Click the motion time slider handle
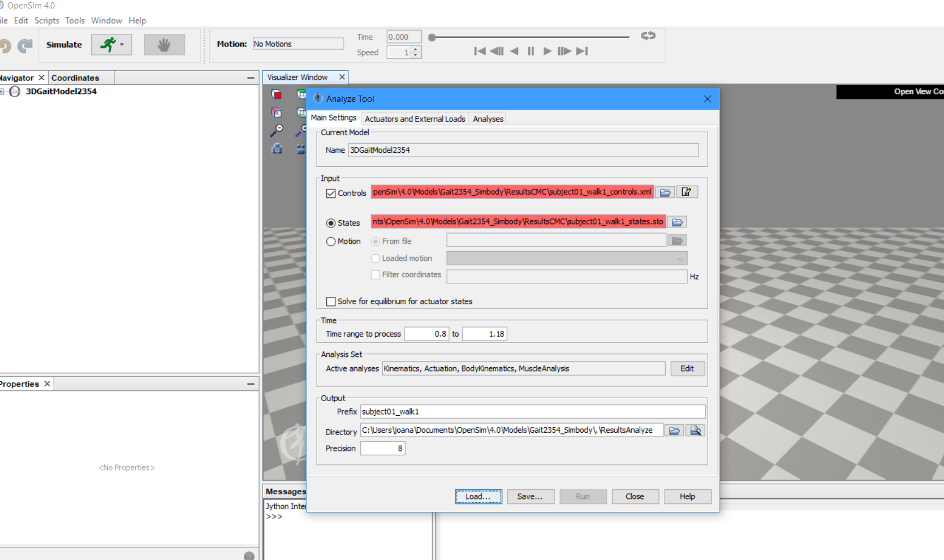This screenshot has height=560, width=944. [x=432, y=37]
